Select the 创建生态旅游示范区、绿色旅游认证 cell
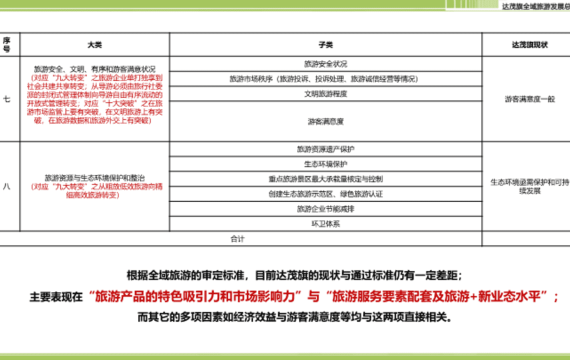570x360 pixels. (x=326, y=194)
